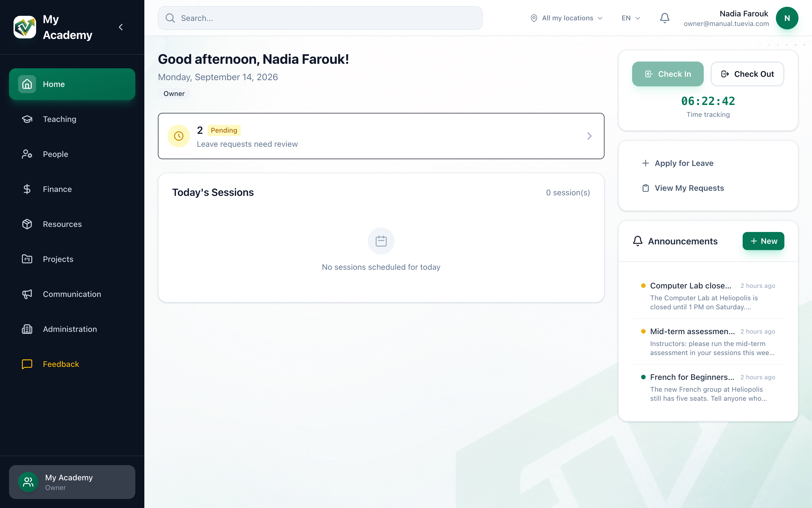
Task: Click the Pending status badge
Action: [224, 130]
